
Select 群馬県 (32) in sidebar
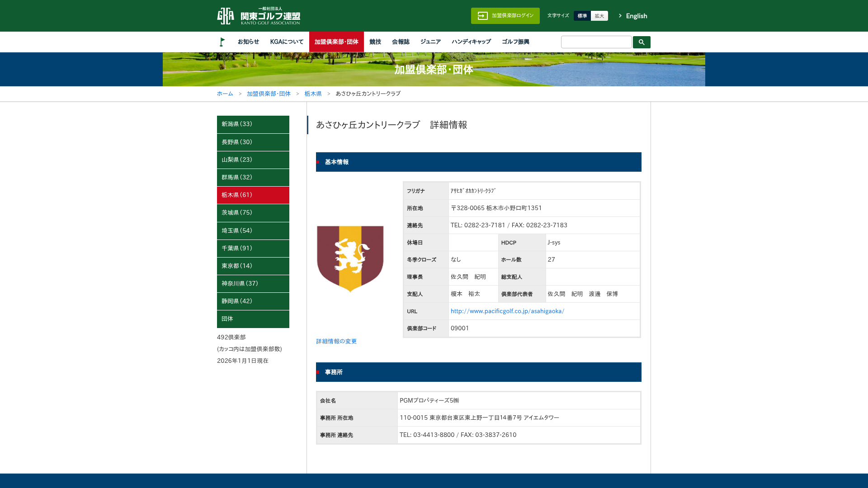(x=253, y=178)
